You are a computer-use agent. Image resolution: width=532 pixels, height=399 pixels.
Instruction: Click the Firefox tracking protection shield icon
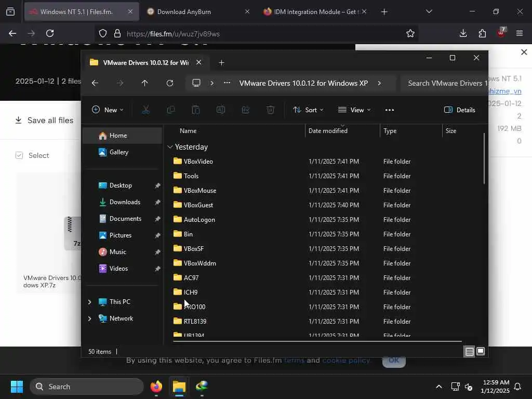(103, 33)
